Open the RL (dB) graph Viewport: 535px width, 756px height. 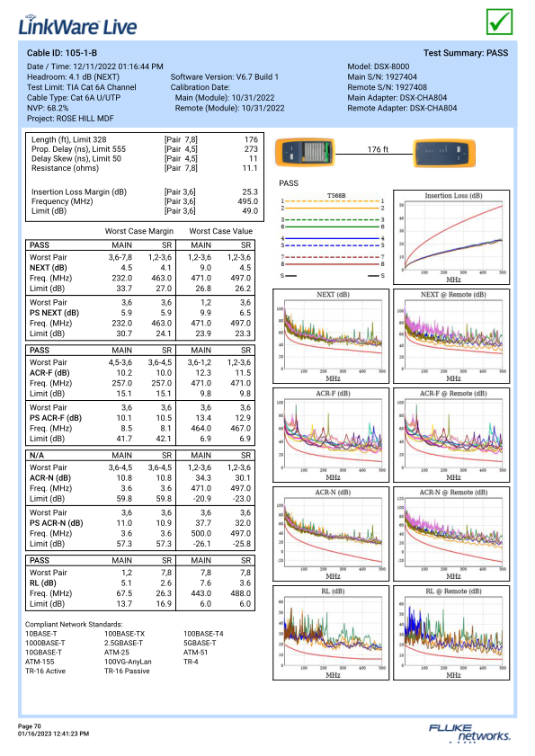tap(331, 633)
